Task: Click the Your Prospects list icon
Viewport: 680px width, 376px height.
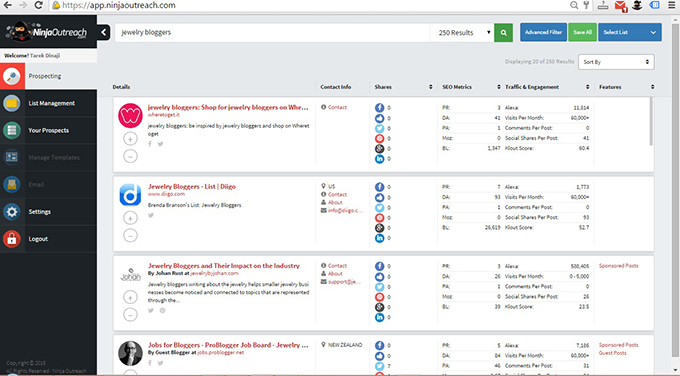Action: tap(12, 130)
